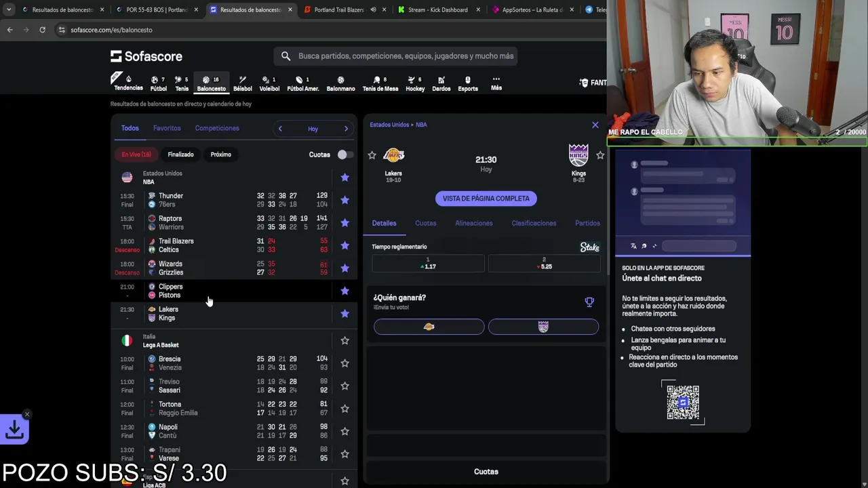The image size is (868, 488).
Task: Favorite the Brescia vs Venezia match
Action: click(x=344, y=363)
